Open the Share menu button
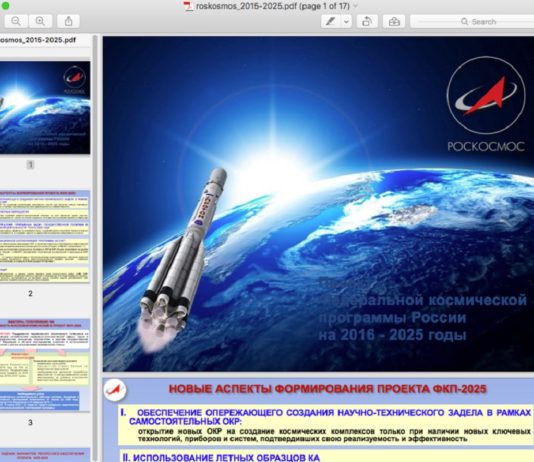Viewport: 534px width, 462px height. click(68, 21)
